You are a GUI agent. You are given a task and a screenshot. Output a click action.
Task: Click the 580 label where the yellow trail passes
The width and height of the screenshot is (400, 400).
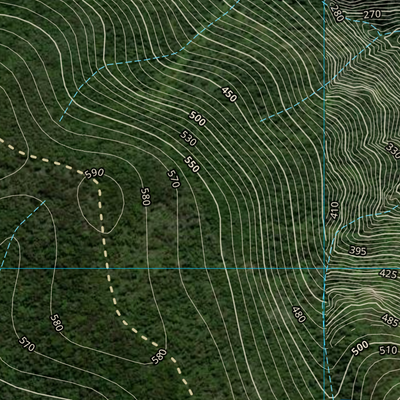click(159, 357)
